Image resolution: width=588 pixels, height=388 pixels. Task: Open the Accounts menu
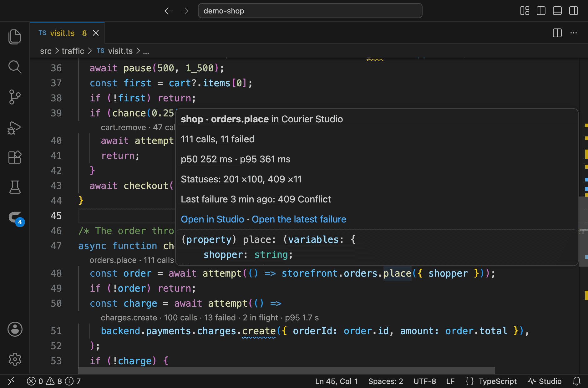(x=15, y=329)
